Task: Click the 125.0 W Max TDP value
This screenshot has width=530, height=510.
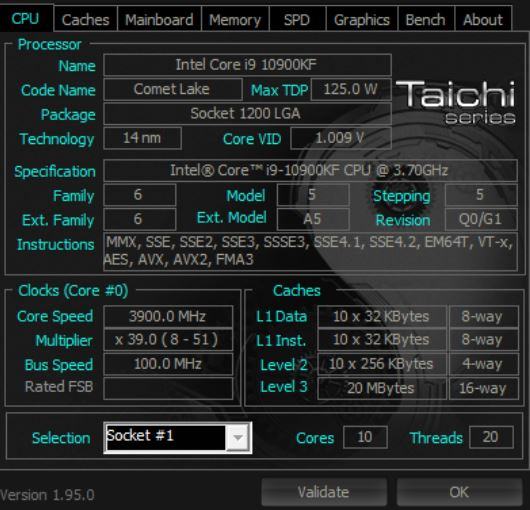Action: (x=351, y=89)
